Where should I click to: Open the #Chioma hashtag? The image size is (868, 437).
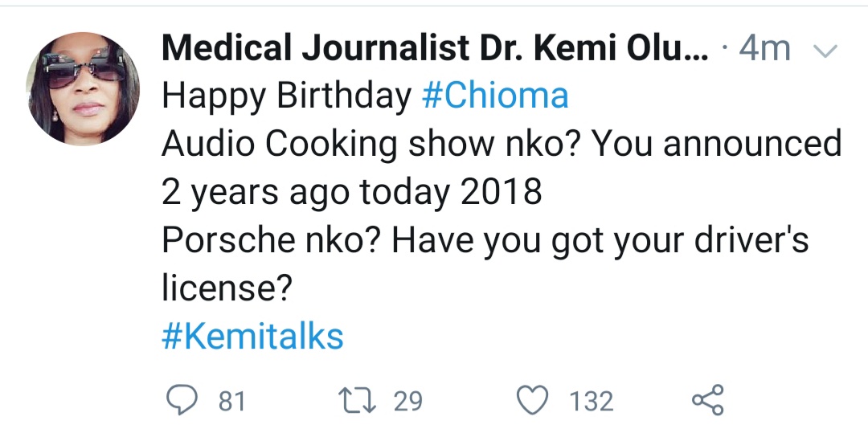(x=494, y=96)
